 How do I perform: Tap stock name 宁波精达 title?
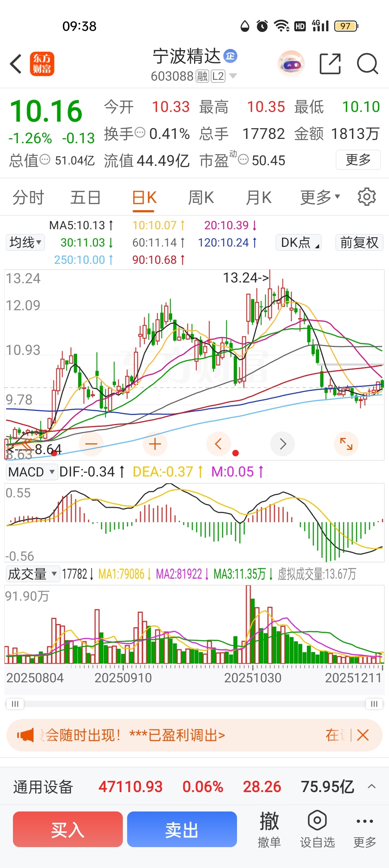[x=187, y=56]
